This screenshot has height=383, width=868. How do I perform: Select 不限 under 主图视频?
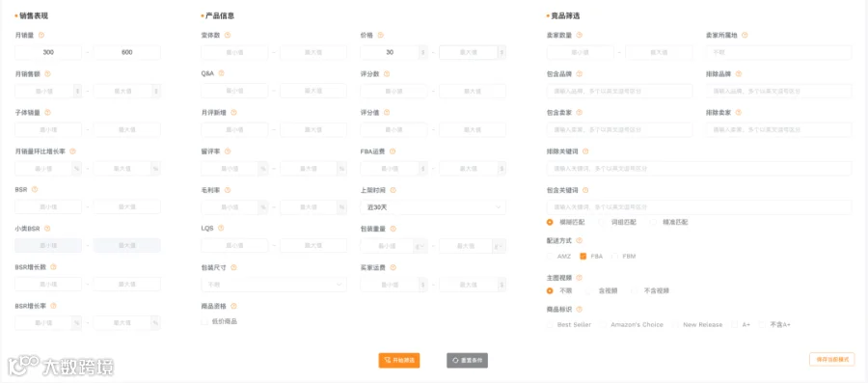click(x=550, y=290)
